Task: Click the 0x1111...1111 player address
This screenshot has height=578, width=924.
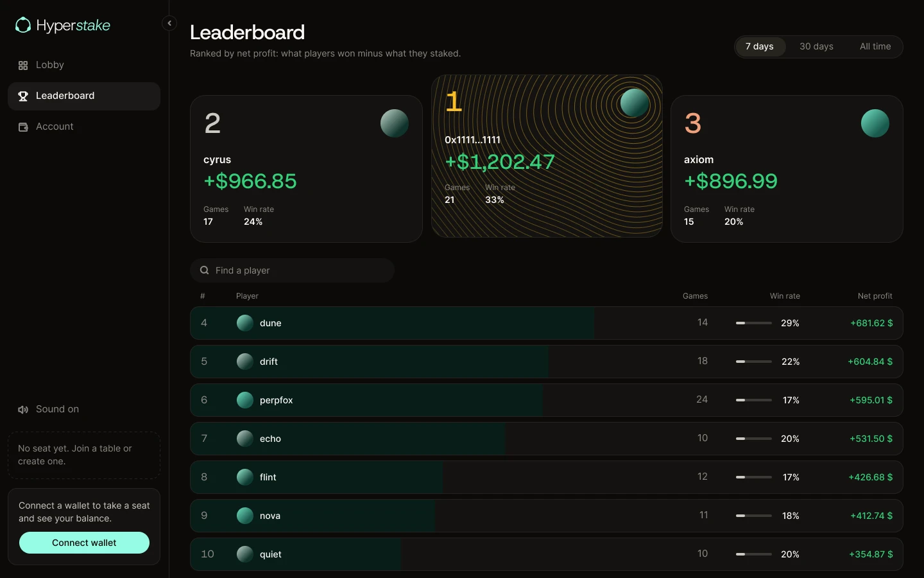Action: (472, 139)
